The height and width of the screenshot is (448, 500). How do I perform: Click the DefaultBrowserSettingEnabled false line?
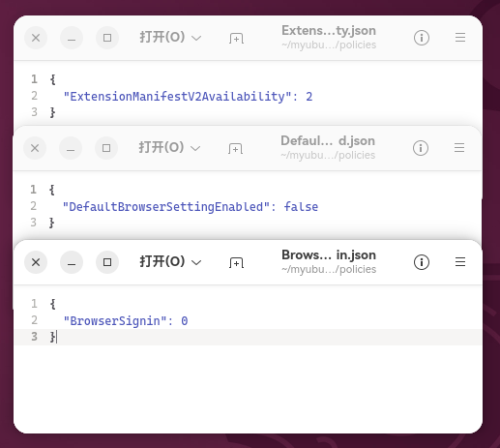click(x=191, y=207)
